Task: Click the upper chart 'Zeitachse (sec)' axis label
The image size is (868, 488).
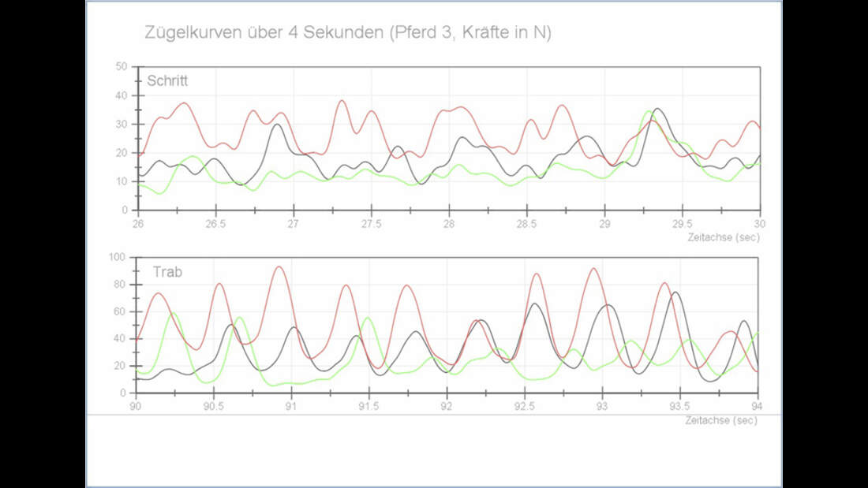Action: [724, 237]
